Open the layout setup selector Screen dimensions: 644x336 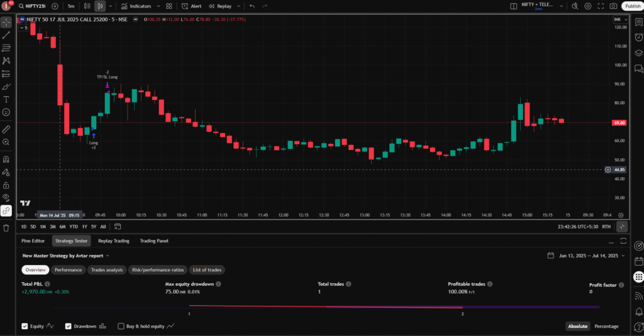(x=513, y=6)
